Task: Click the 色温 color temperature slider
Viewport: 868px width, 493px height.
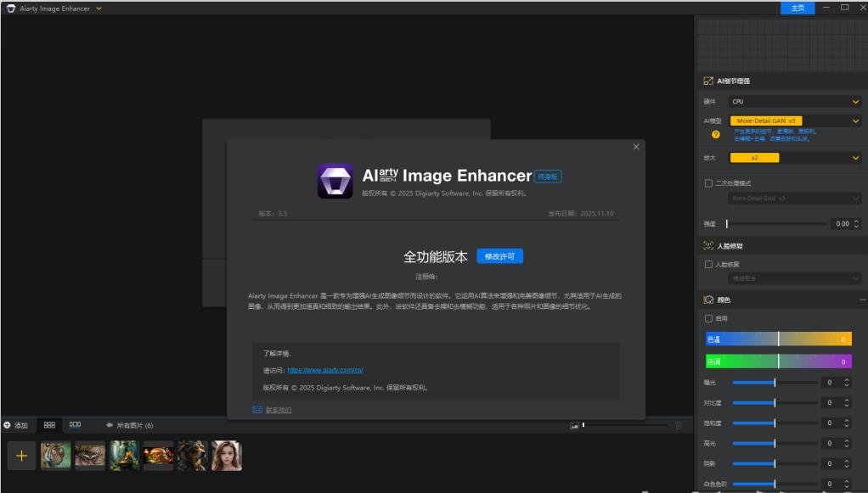Action: point(778,339)
